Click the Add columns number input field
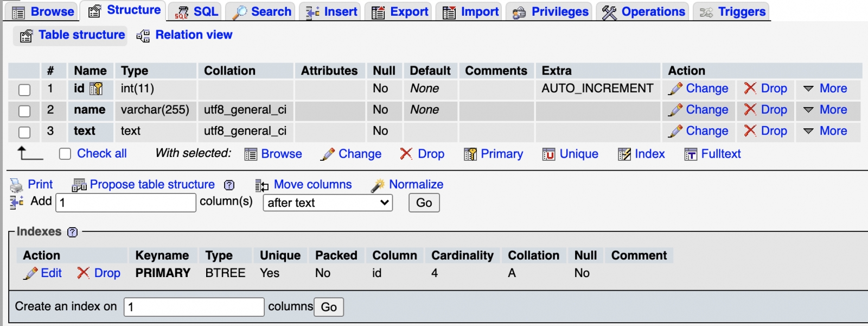This screenshot has height=326, width=868. pos(126,203)
